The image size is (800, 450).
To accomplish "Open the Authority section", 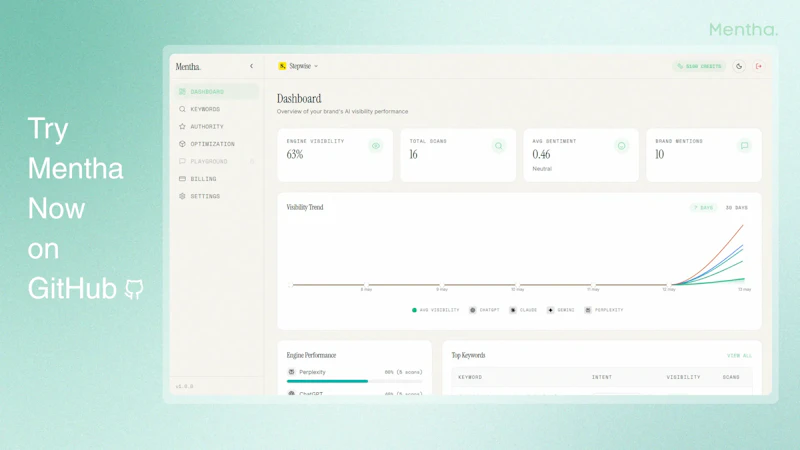I will tap(217, 127).
